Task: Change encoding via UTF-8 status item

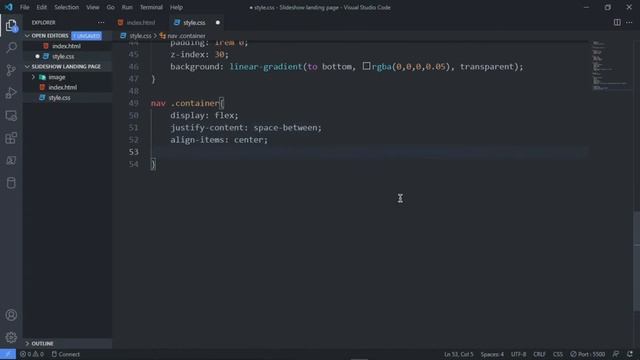Action: pyautogui.click(x=518, y=354)
